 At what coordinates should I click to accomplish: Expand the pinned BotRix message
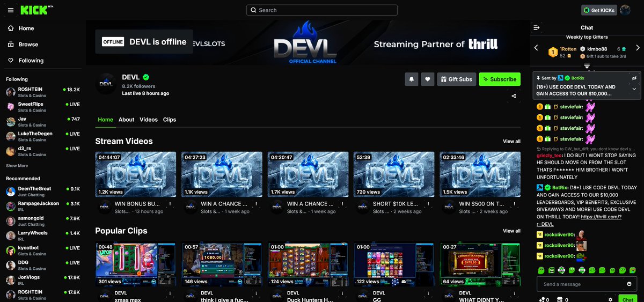tap(634, 89)
